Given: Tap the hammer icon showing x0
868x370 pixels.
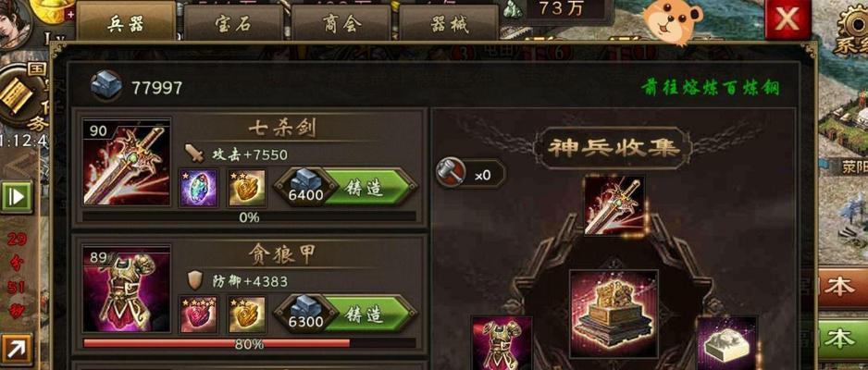Looking at the screenshot, I should coord(448,173).
